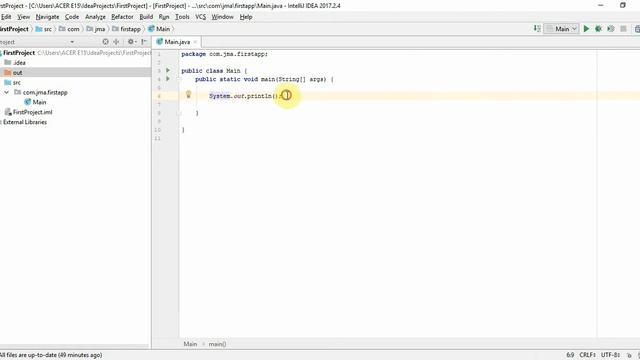This screenshot has height=360, width=640.
Task: Restore the IntelliJ window size
Action: [x=622, y=5]
